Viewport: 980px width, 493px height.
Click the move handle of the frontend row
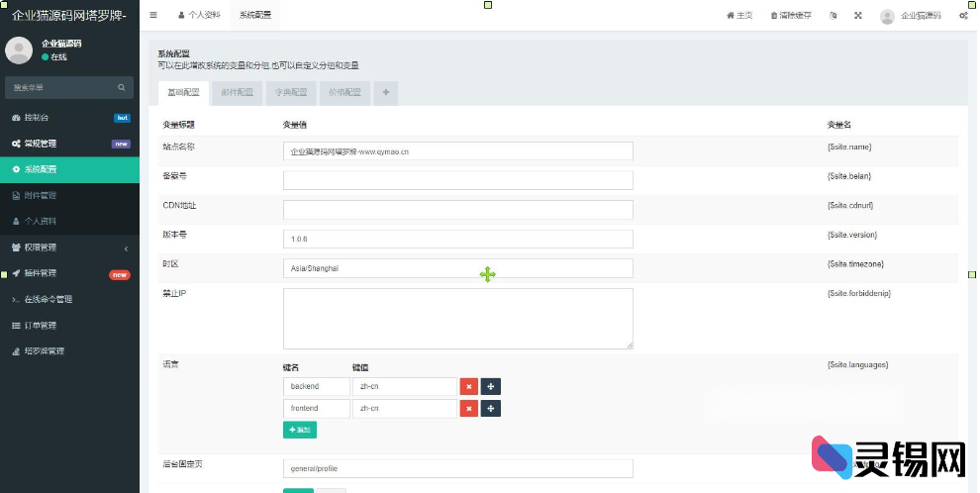pos(491,408)
